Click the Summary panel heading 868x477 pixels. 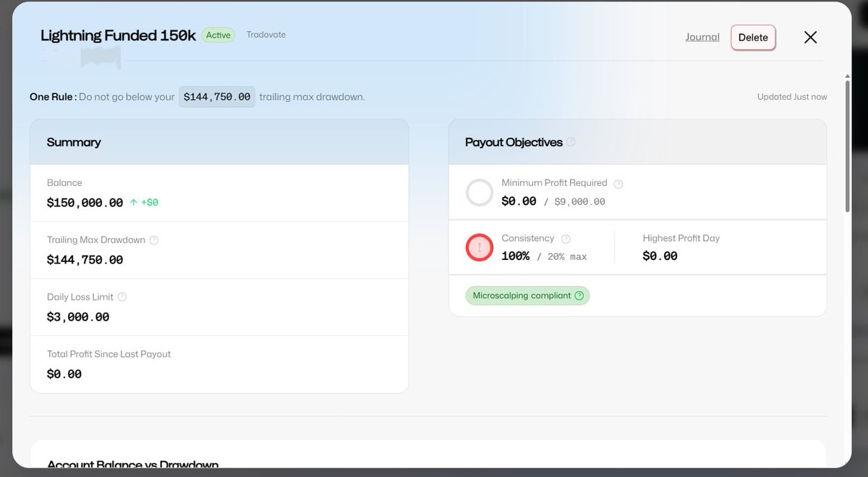point(74,142)
